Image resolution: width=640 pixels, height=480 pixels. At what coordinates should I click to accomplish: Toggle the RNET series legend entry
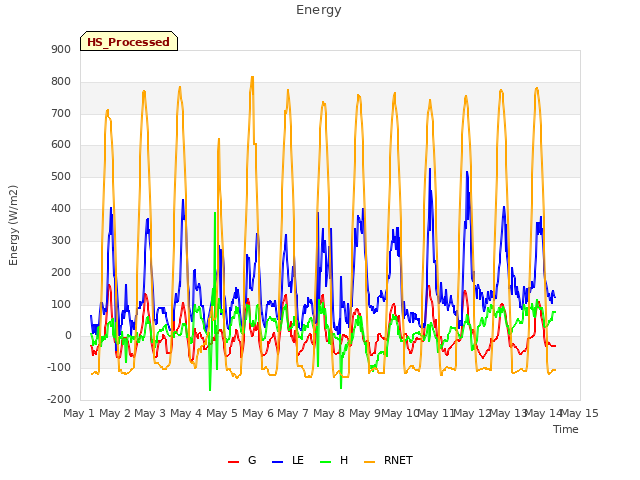(388, 460)
